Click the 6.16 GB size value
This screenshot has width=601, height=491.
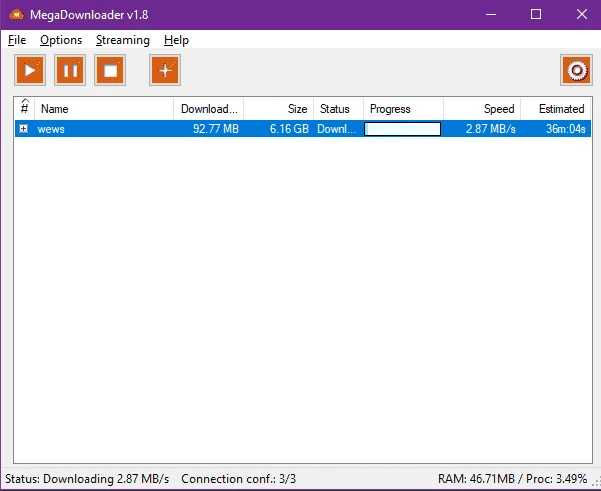(x=289, y=129)
